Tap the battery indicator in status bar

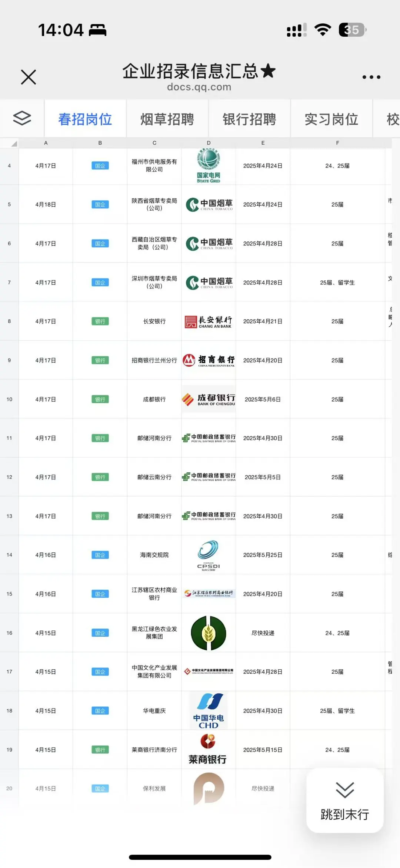click(x=353, y=30)
